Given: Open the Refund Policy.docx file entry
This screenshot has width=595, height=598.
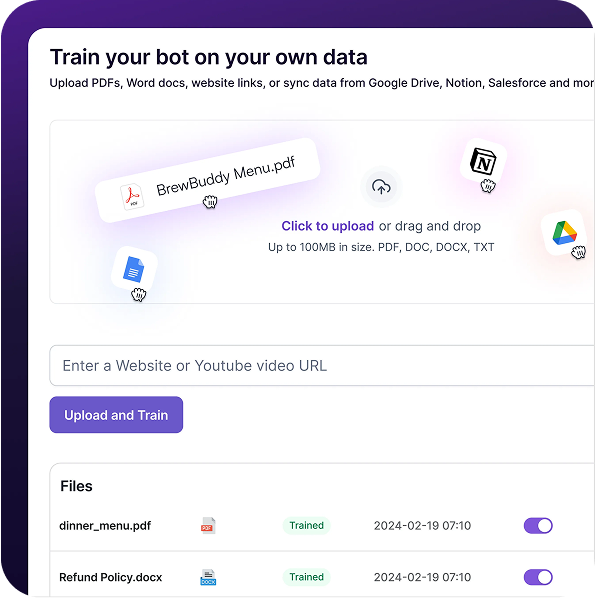Looking at the screenshot, I should [111, 577].
